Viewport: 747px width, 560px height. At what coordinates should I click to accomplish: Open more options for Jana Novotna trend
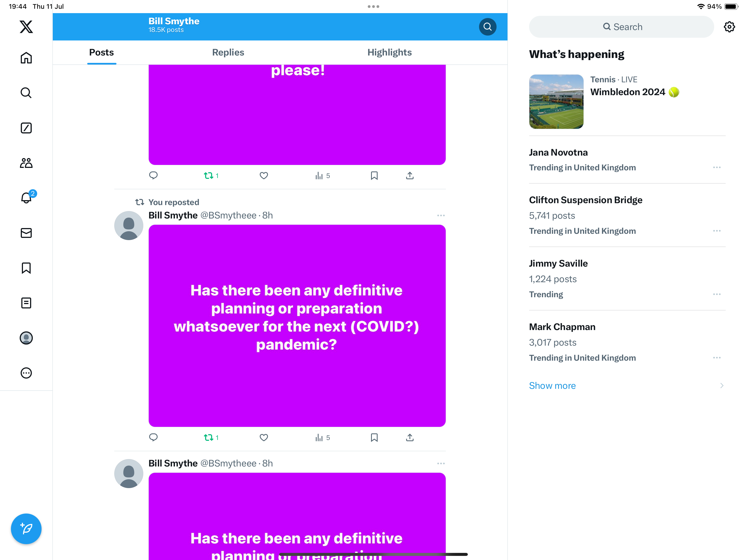(x=717, y=168)
